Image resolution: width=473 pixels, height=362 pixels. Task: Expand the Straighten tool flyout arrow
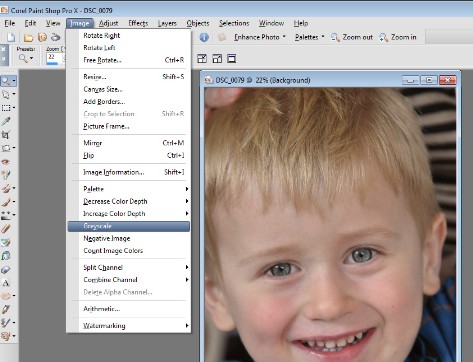tap(14, 148)
